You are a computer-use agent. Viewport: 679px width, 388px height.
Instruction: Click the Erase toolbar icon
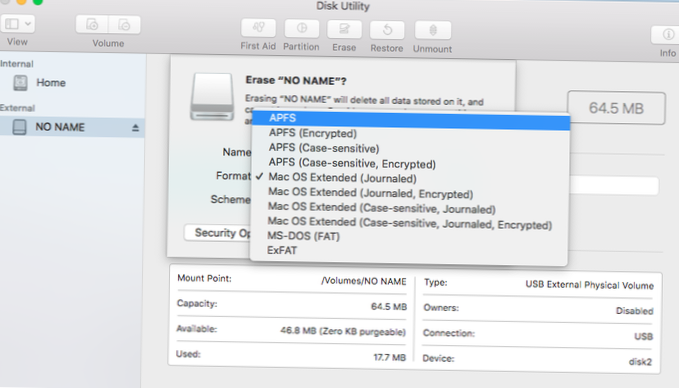344,29
